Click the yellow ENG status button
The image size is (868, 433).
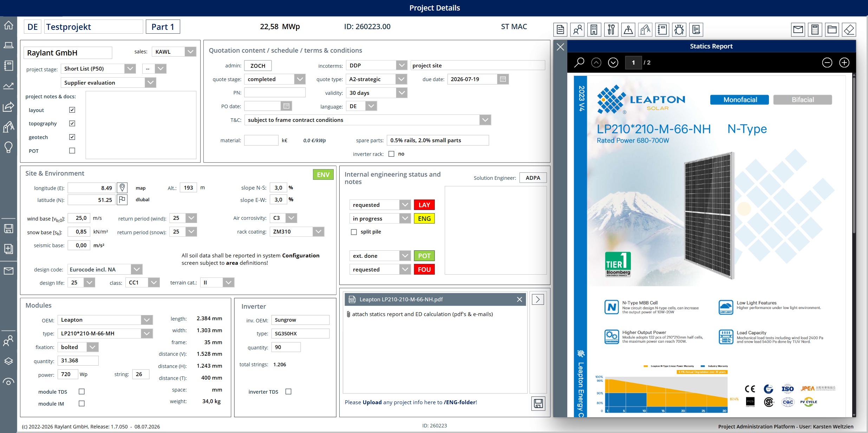424,218
